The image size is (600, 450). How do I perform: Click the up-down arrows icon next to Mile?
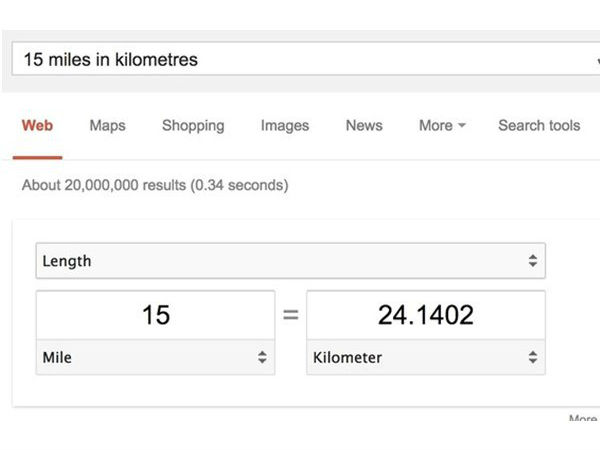pos(262,357)
